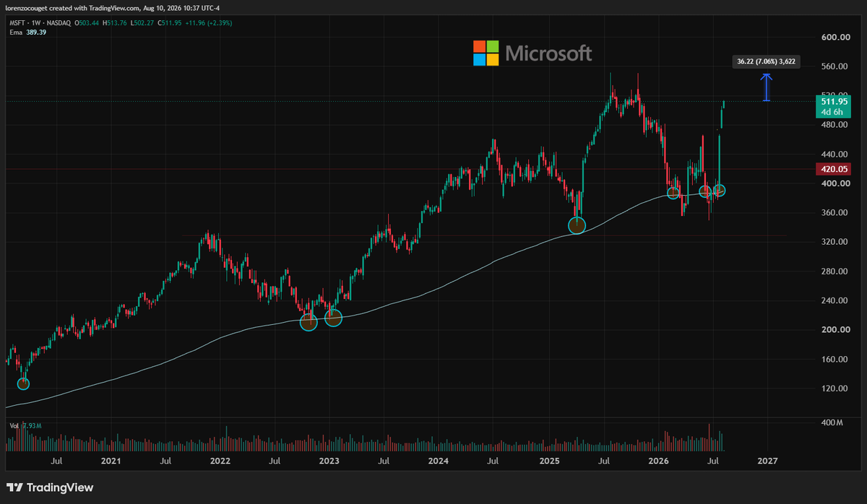Click the 280.00 price axis label
This screenshot has width=867, height=504.
tap(835, 271)
